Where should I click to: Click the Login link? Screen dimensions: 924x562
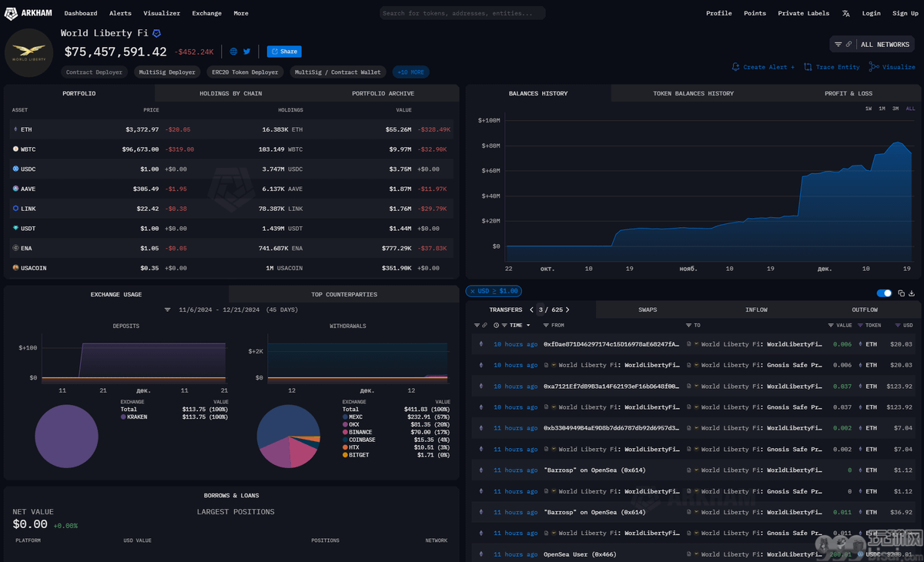coord(871,13)
